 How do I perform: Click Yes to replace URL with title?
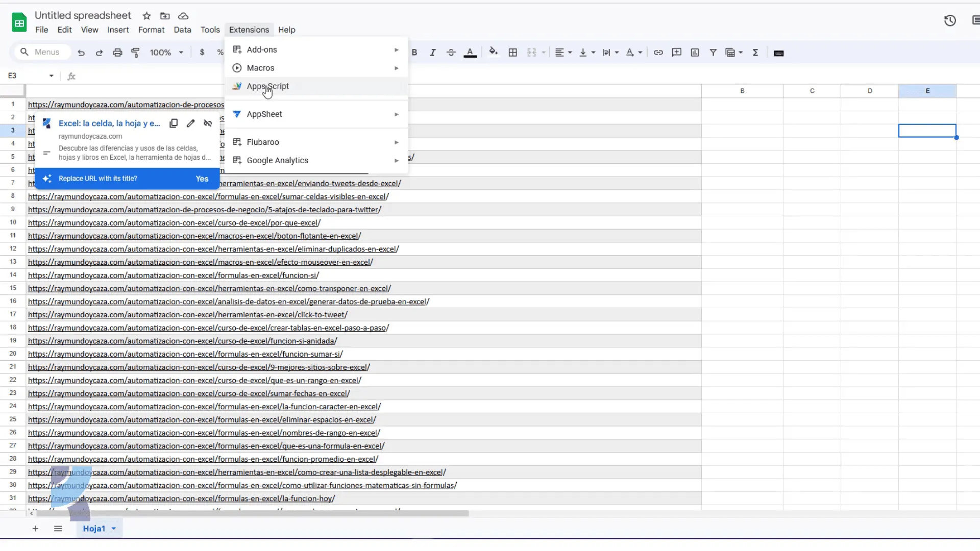point(202,179)
